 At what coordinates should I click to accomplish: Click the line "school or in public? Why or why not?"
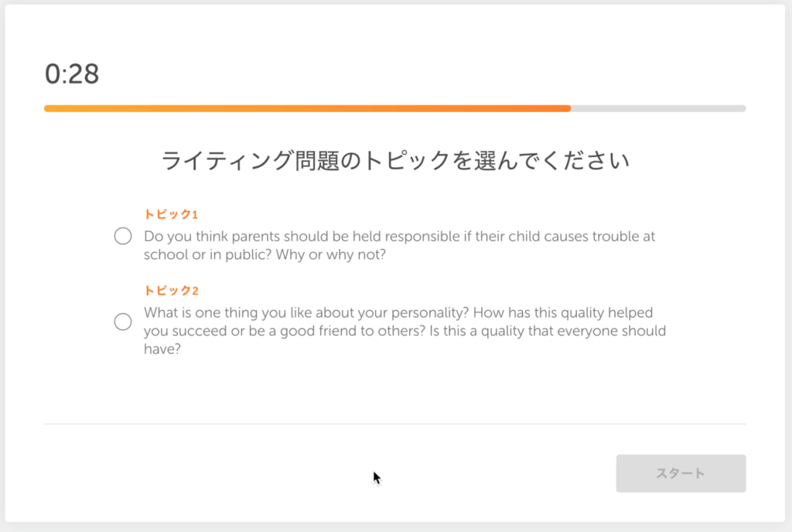[265, 254]
